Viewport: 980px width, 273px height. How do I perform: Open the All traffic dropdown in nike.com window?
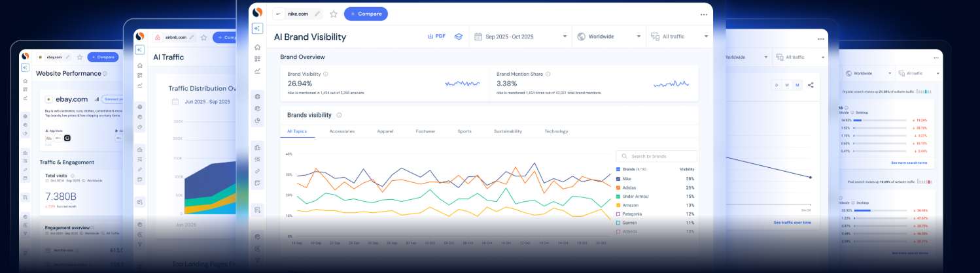(679, 37)
